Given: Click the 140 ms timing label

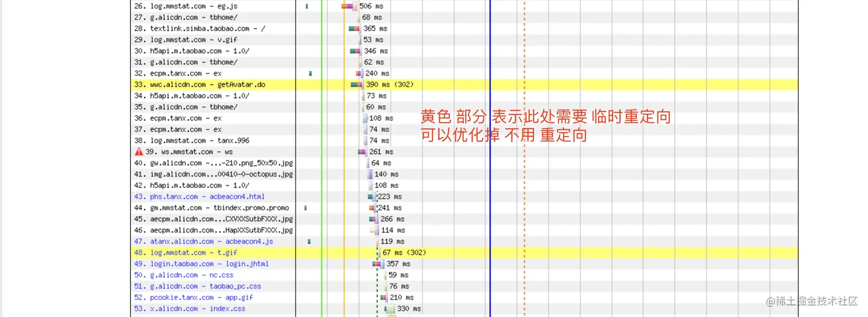Looking at the screenshot, I should point(386,174).
